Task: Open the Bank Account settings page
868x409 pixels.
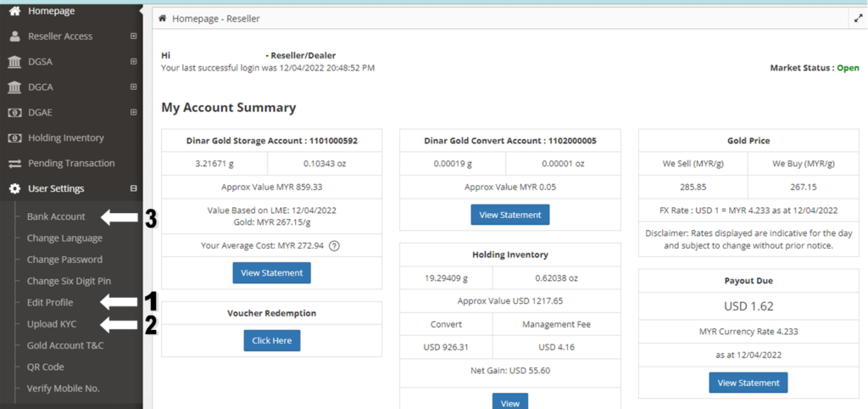Action: point(56,217)
